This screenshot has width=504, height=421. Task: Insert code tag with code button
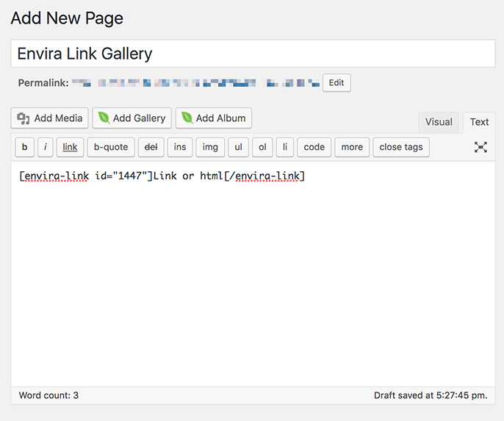pyautogui.click(x=314, y=147)
